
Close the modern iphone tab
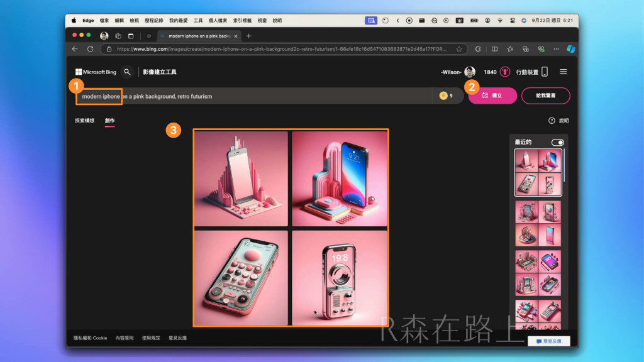click(x=236, y=36)
